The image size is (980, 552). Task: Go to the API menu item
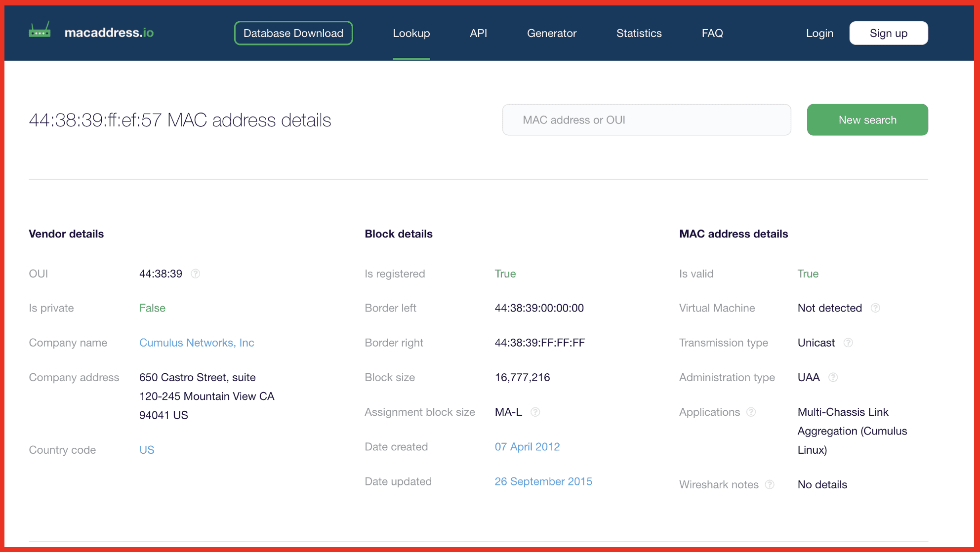[x=478, y=33]
